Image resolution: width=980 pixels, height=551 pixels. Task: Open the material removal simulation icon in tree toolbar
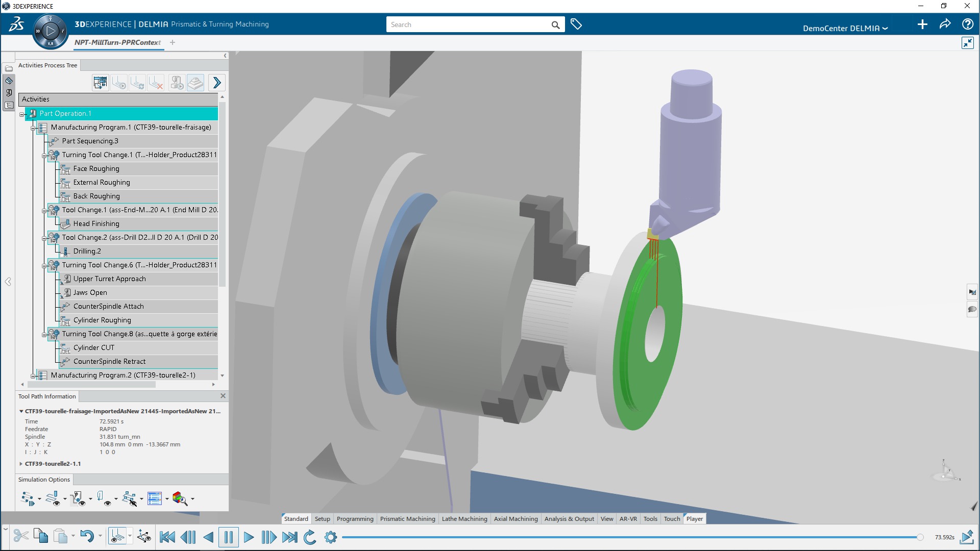coord(176,83)
